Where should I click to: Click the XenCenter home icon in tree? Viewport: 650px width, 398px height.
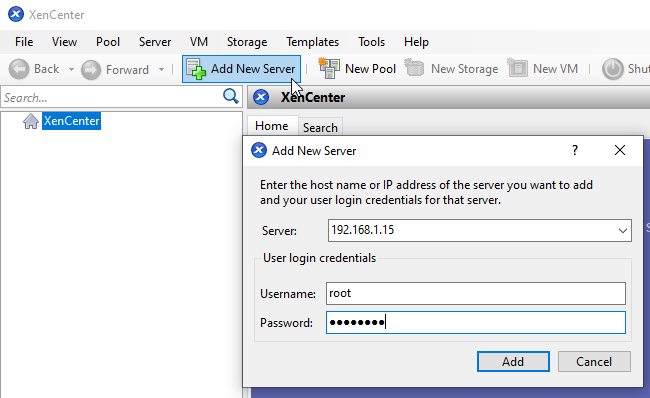[x=31, y=121]
